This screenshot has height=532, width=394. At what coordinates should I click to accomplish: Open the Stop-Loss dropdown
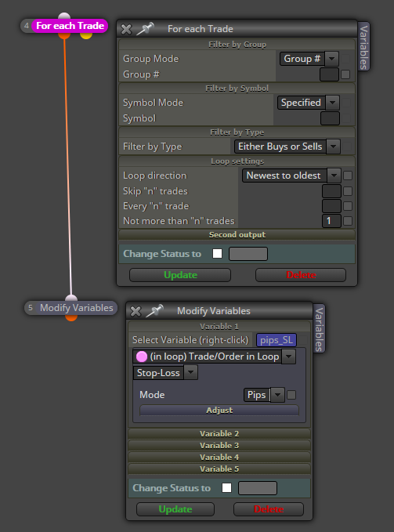click(x=191, y=372)
